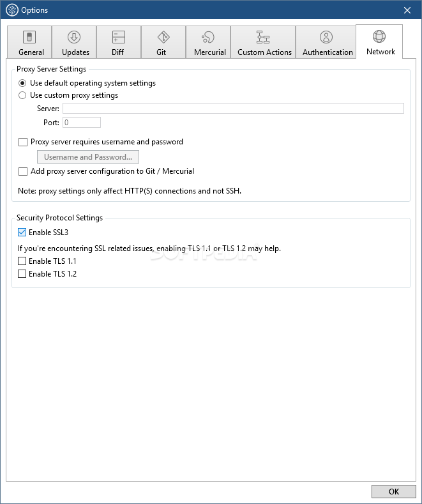This screenshot has height=504, width=422.
Task: Open the General tab switch icon
Action: [x=29, y=37]
